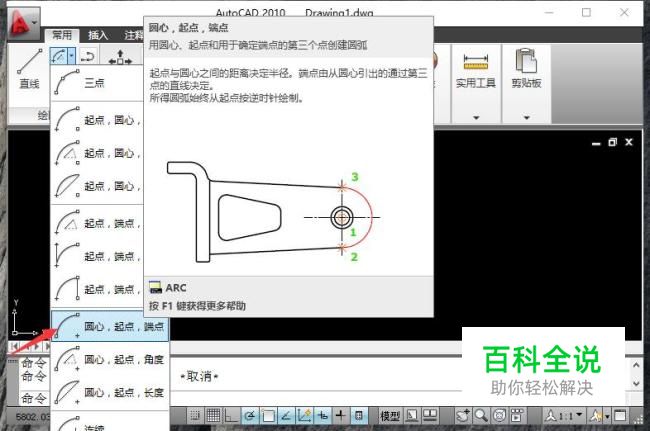Toggle object snap in status bar
The width and height of the screenshot is (650, 431).
click(268, 415)
